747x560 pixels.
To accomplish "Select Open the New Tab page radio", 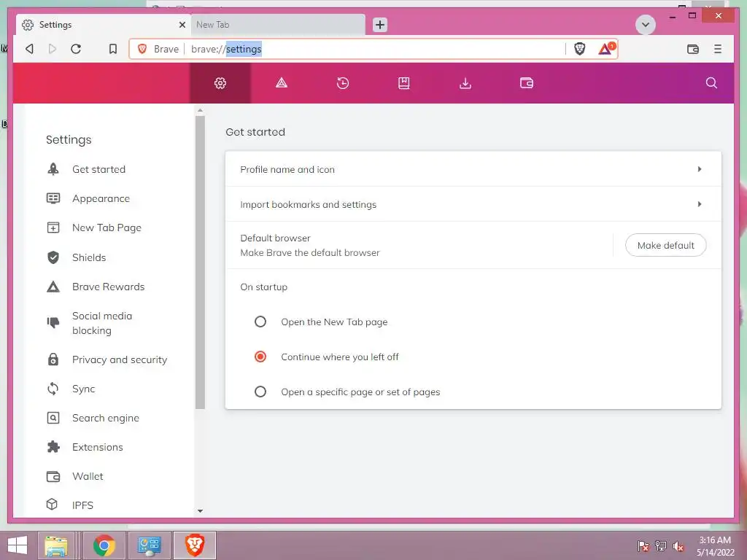I will point(260,322).
